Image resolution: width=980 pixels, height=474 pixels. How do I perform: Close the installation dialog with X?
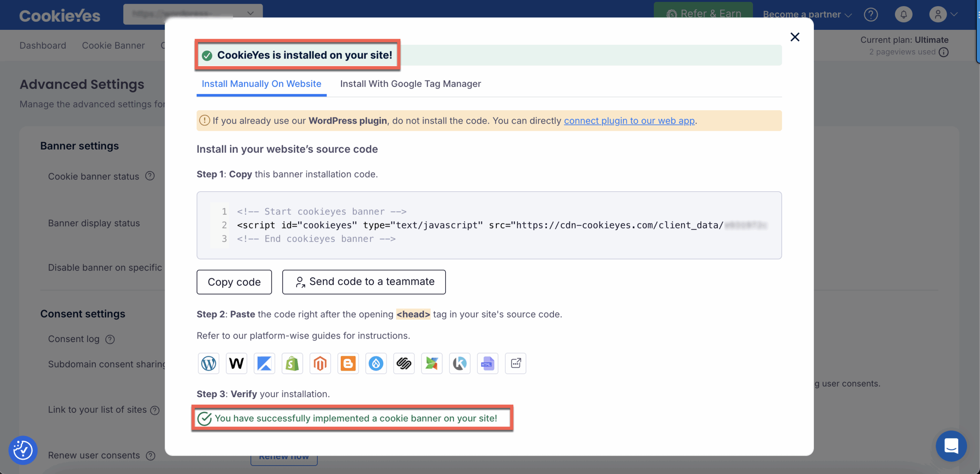(x=795, y=37)
